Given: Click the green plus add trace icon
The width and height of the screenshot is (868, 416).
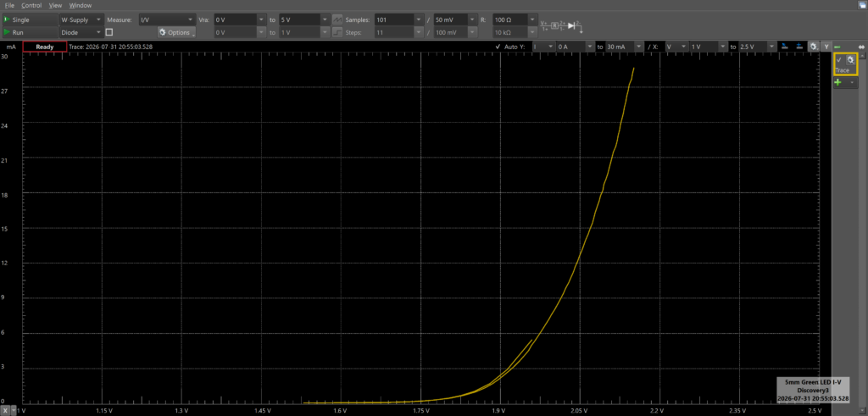Looking at the screenshot, I should click(x=838, y=82).
